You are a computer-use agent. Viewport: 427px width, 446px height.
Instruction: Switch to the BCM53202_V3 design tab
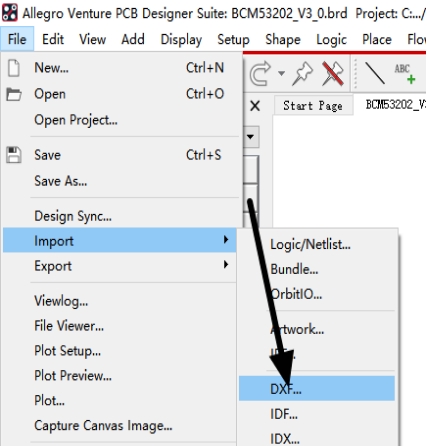coord(396,105)
